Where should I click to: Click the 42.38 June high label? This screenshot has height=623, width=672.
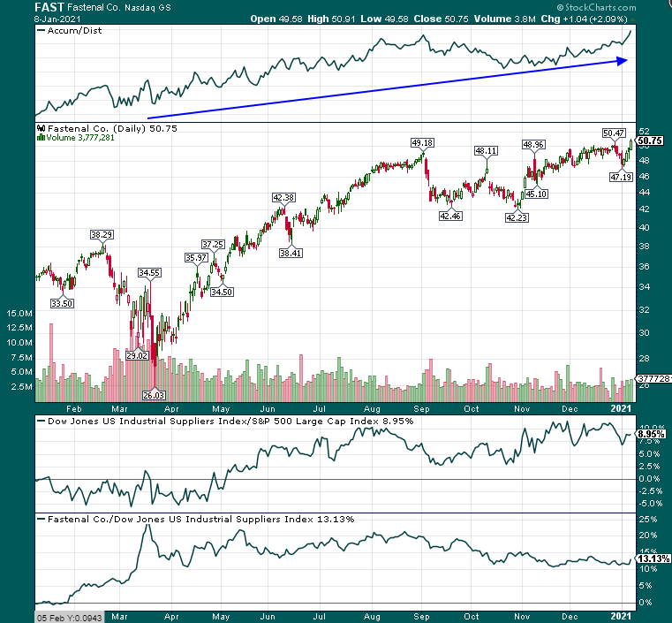point(283,198)
